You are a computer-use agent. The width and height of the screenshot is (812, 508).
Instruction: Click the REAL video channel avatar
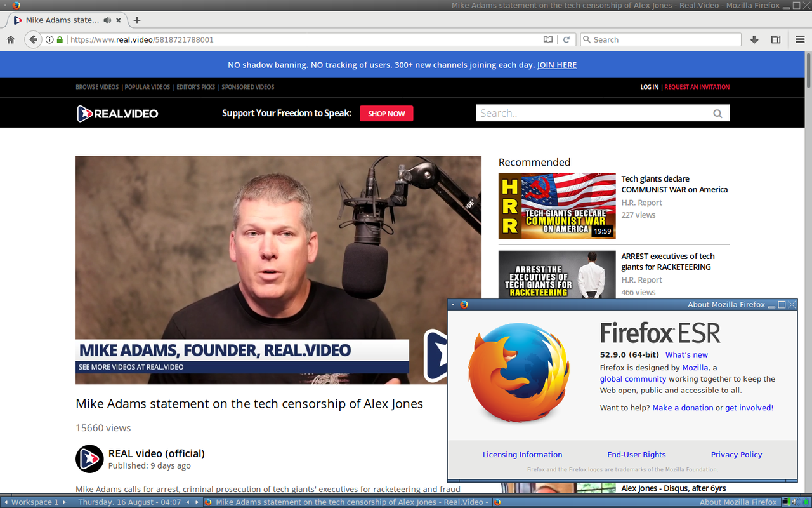pos(89,458)
